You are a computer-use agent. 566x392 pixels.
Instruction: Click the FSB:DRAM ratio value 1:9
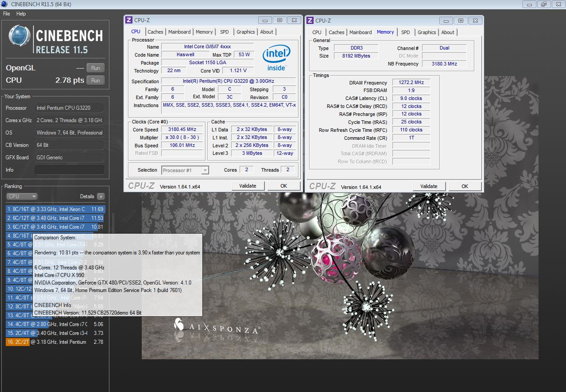(x=411, y=91)
